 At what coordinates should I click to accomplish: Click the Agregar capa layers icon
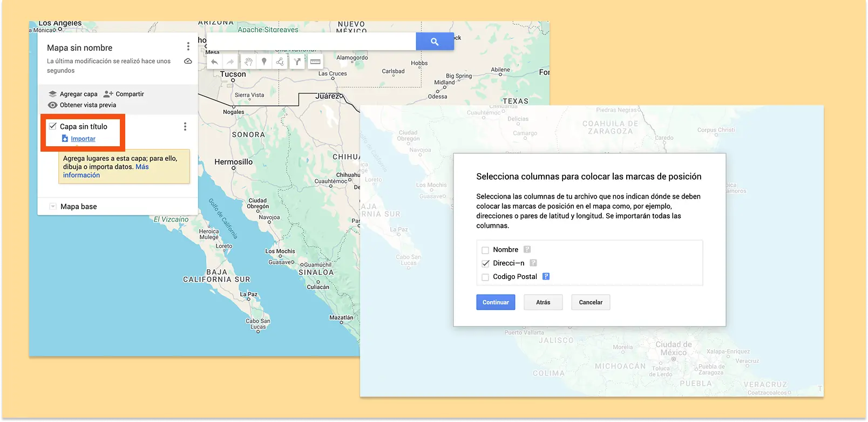52,94
